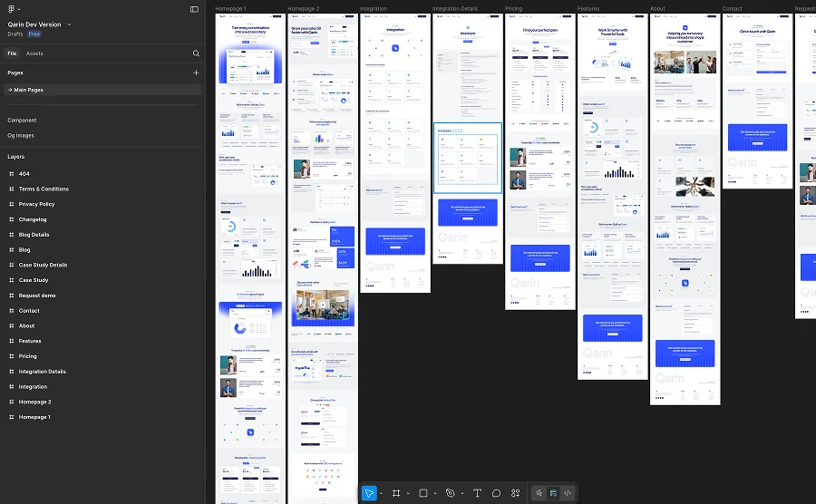Click frame icon beside Changelog layer
This screenshot has width=816, height=504.
[x=12, y=219]
